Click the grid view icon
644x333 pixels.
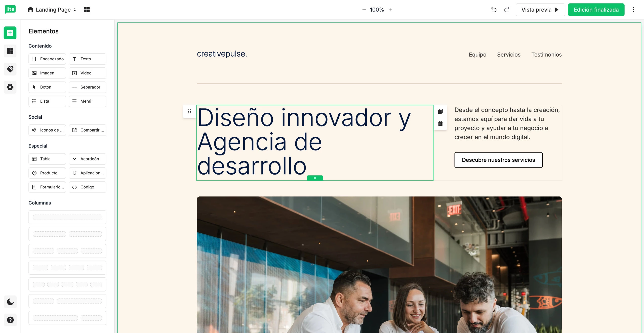click(87, 10)
